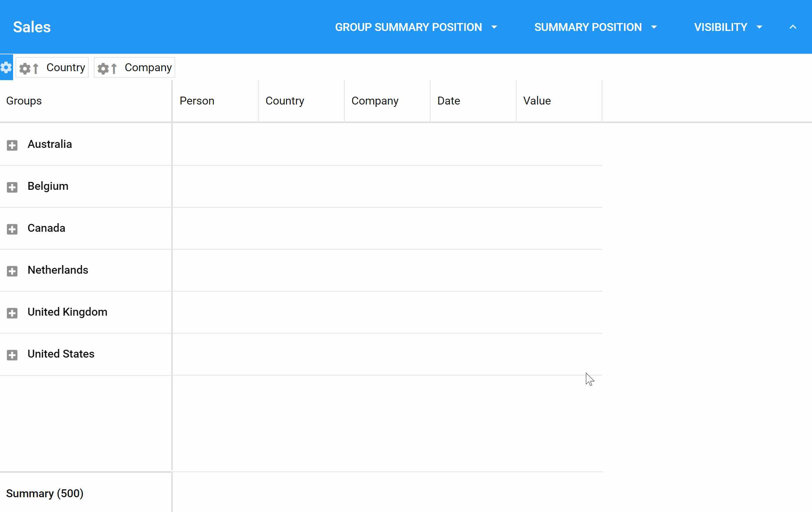
Task: Click the Value column header
Action: 559,101
